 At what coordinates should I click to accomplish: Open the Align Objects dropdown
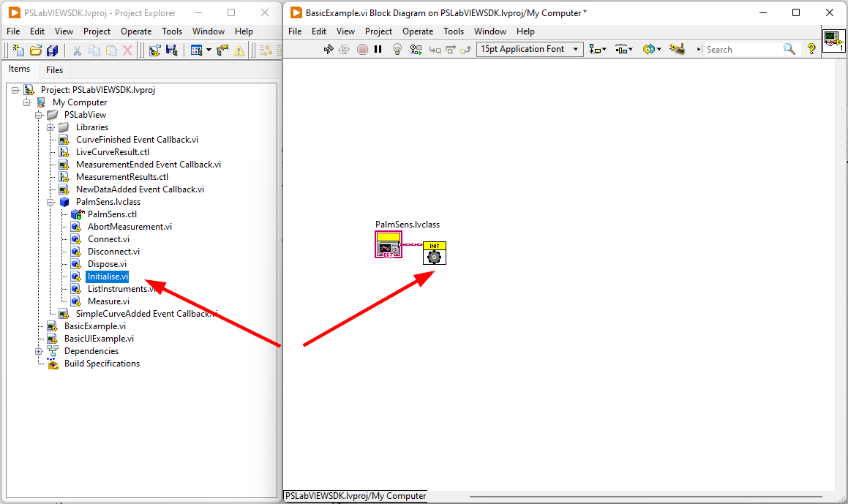pyautogui.click(x=598, y=49)
